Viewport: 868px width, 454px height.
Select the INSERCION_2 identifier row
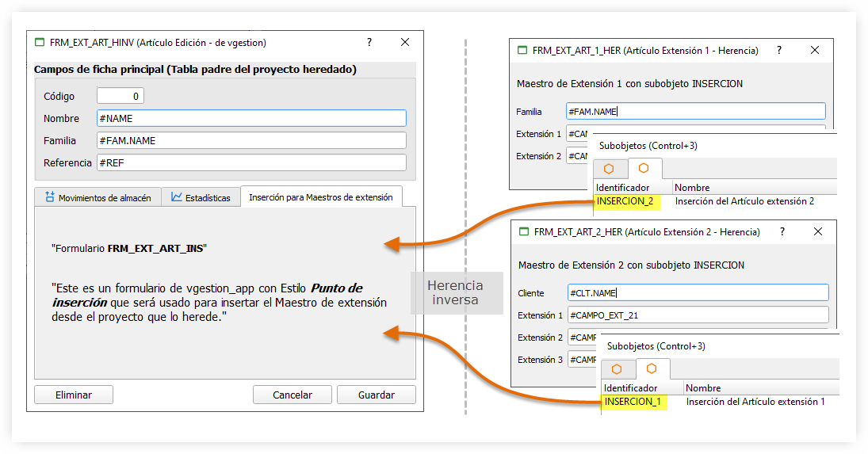pyautogui.click(x=625, y=201)
